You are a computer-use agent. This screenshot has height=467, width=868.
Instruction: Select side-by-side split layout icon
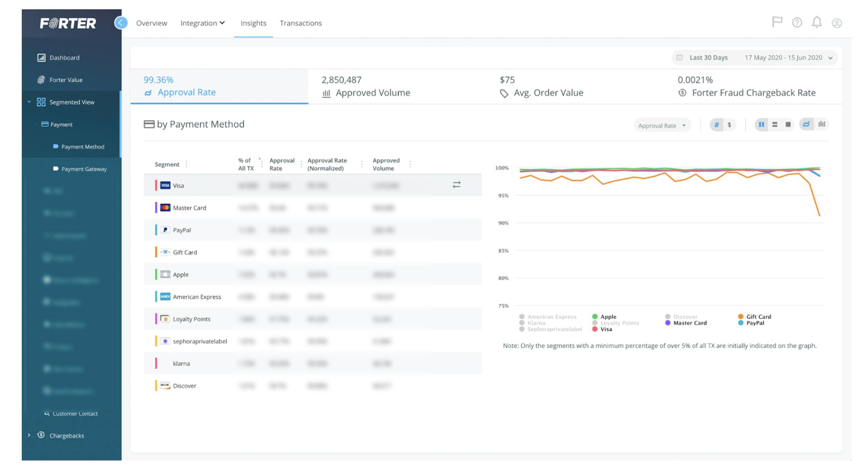[x=761, y=125]
